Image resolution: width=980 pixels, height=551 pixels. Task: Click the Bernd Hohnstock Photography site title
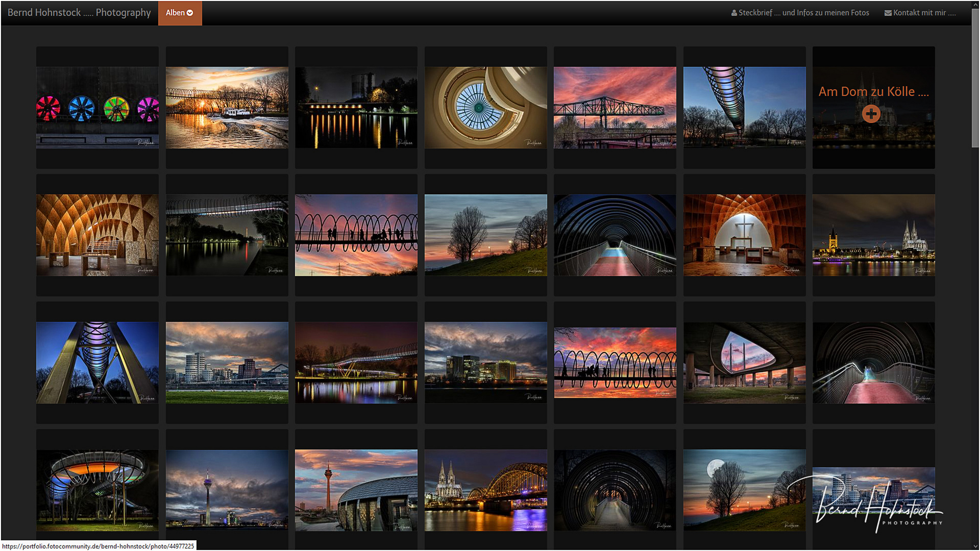click(x=79, y=13)
